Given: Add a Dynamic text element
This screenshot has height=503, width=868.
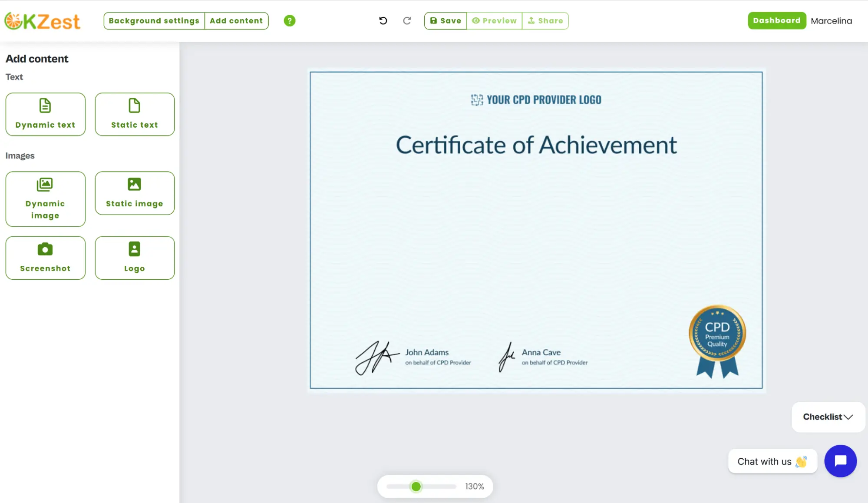Looking at the screenshot, I should pyautogui.click(x=45, y=114).
